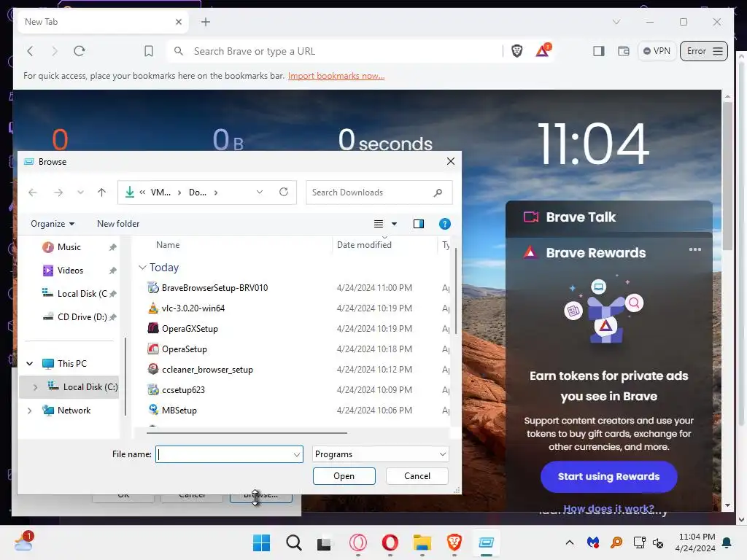
Task: Sort by Date modified column
Action: pyautogui.click(x=364, y=245)
